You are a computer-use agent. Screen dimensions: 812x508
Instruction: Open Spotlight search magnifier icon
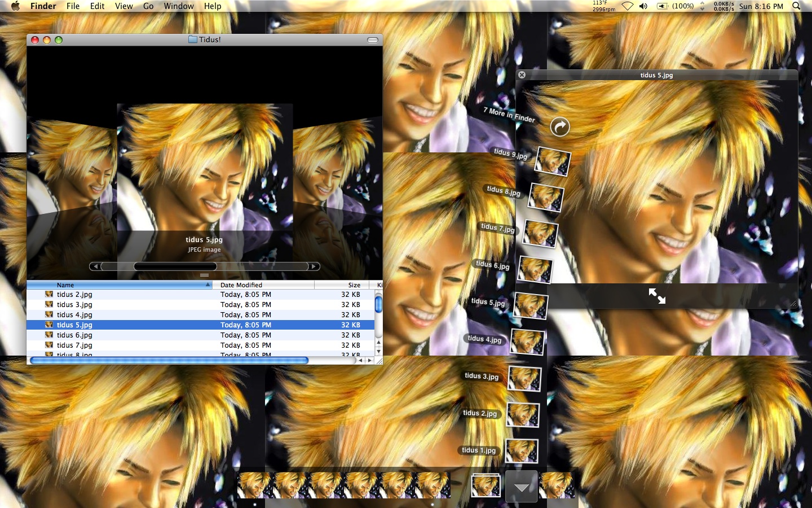click(x=796, y=6)
